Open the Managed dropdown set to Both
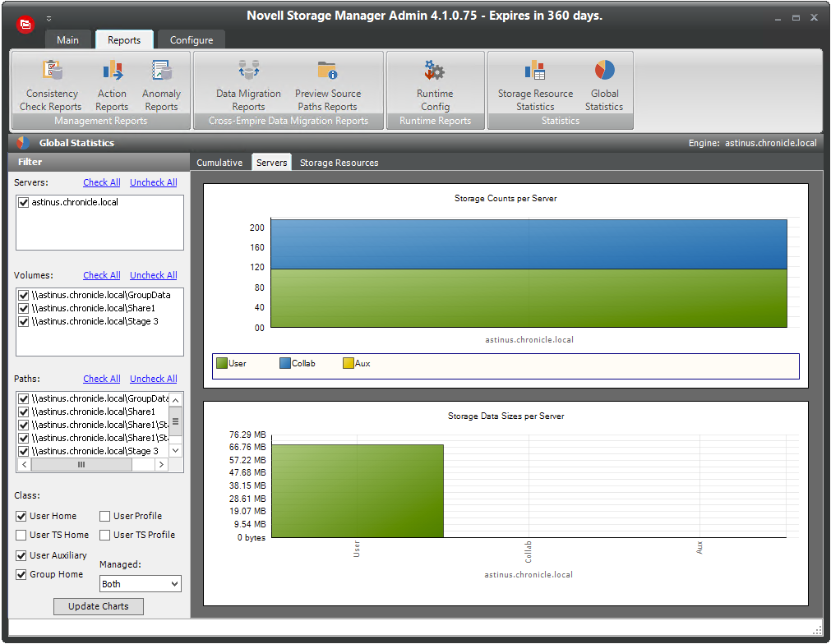 point(140,584)
